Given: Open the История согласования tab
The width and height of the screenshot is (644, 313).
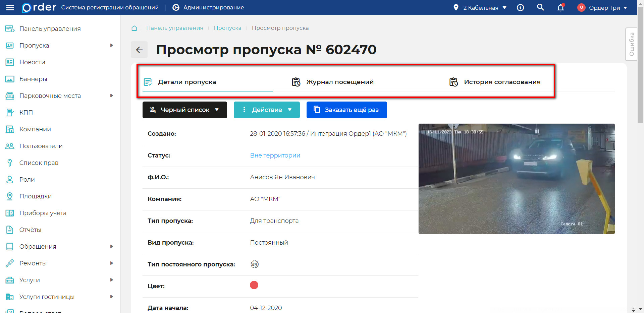Looking at the screenshot, I should [x=502, y=81].
